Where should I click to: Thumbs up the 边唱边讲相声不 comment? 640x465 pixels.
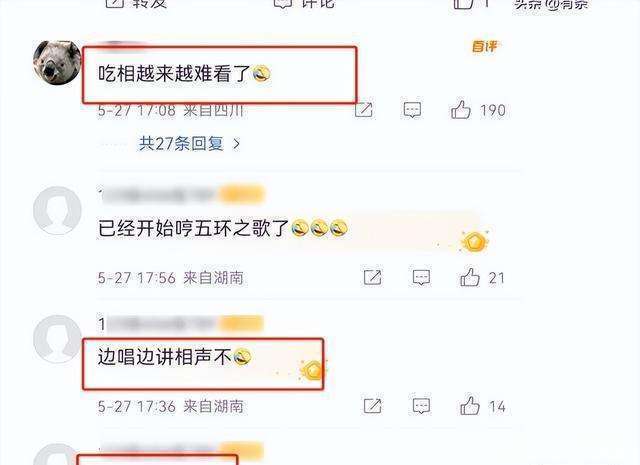click(x=470, y=405)
